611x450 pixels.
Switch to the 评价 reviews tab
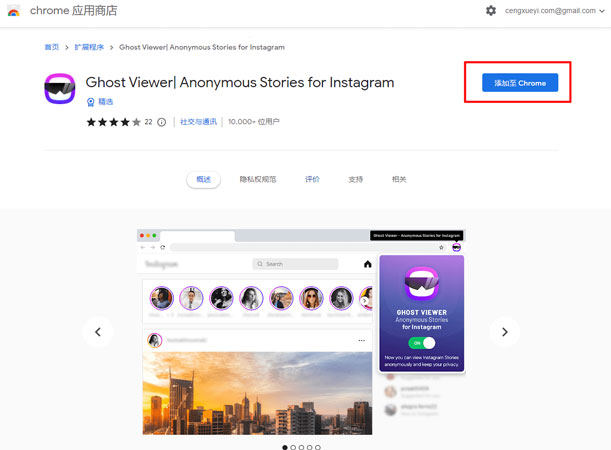312,180
